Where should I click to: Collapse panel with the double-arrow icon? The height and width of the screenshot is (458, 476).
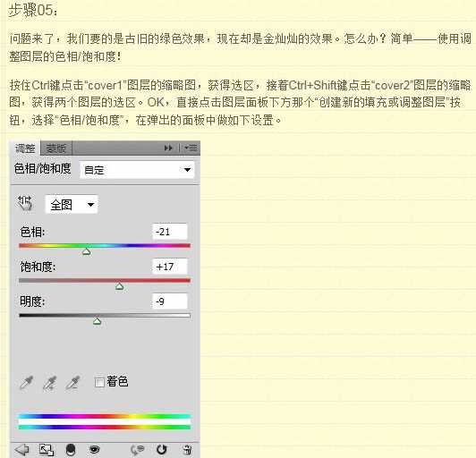[x=168, y=148]
